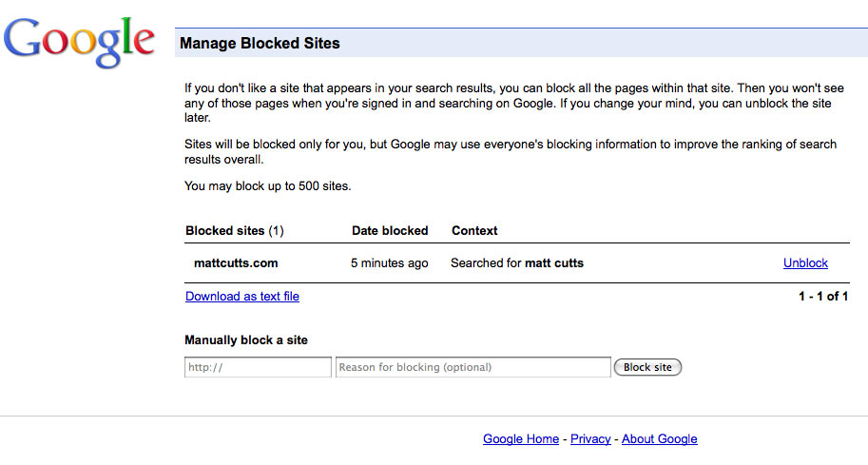The image size is (868, 465).
Task: Click the Manage Blocked Sites heading
Action: click(260, 43)
